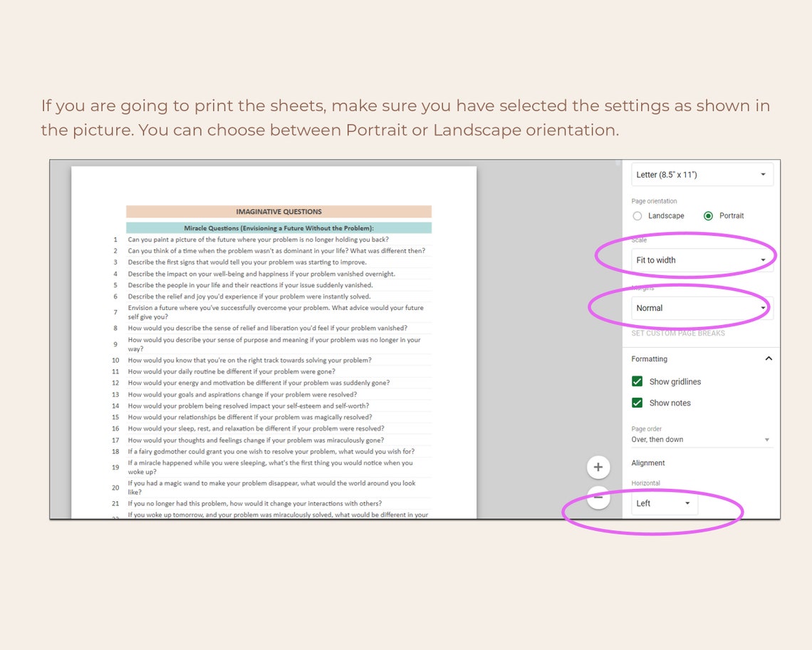Open the Letter paper size dropdown
The image size is (812, 650).
(702, 174)
